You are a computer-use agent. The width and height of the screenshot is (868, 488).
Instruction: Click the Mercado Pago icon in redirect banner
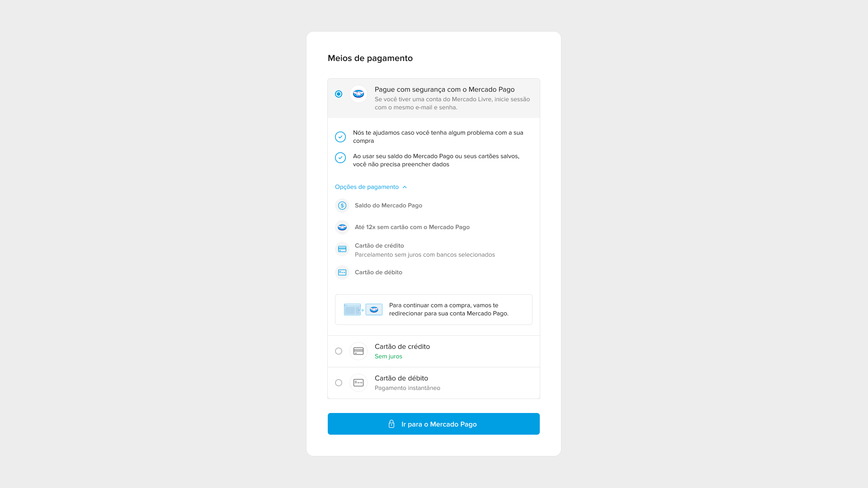point(373,309)
